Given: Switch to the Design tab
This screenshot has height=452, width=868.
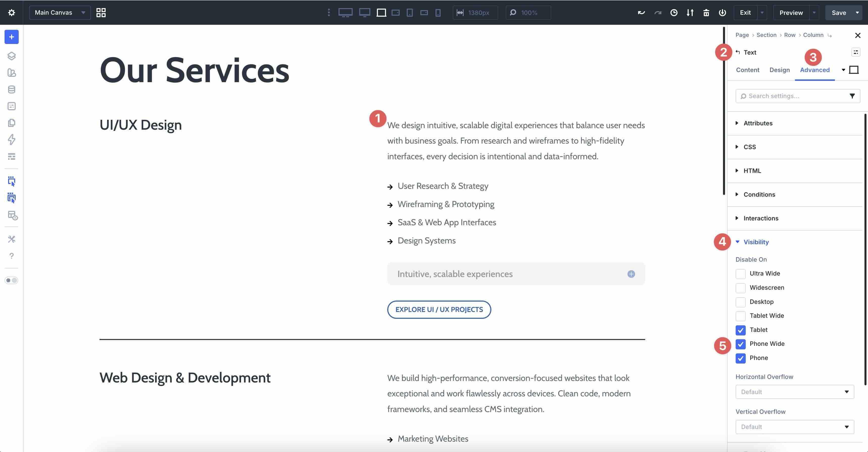Looking at the screenshot, I should pos(779,70).
